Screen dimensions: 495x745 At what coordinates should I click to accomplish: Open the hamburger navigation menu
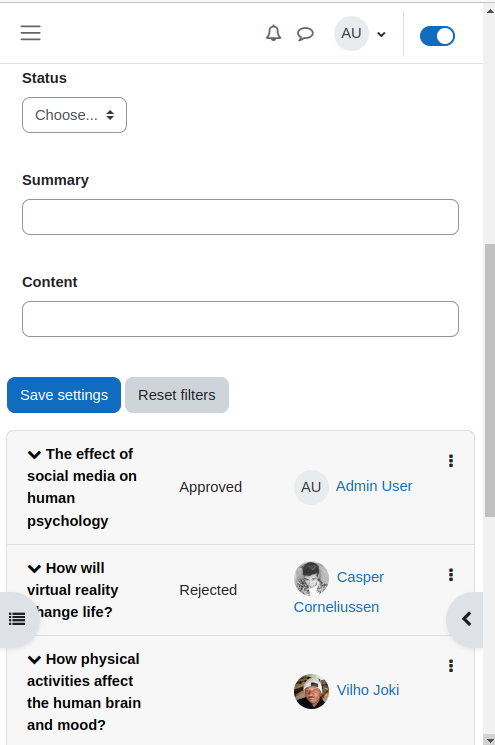pos(30,33)
